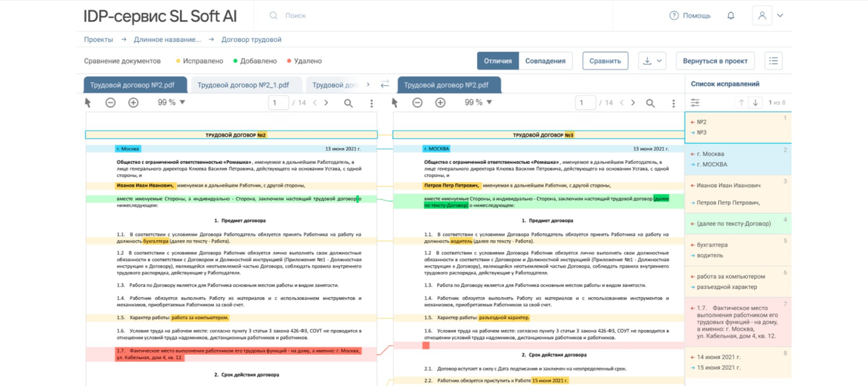Switch to Совпадения view mode
This screenshot has width=868, height=386.
pos(545,60)
